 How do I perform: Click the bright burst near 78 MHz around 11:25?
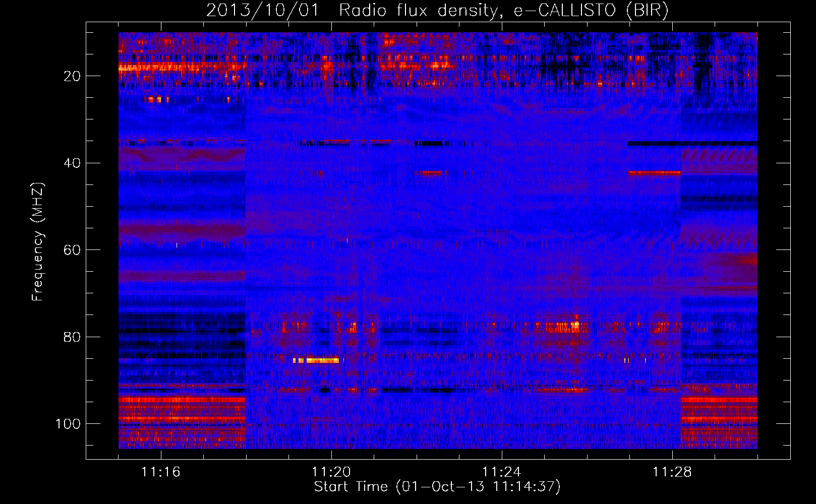click(x=562, y=327)
